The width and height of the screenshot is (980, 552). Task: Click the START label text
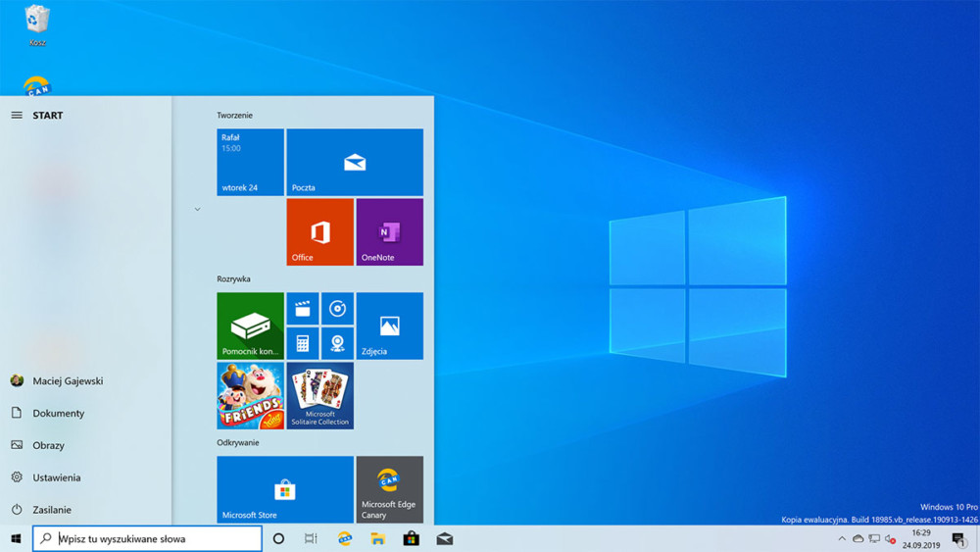tap(47, 115)
